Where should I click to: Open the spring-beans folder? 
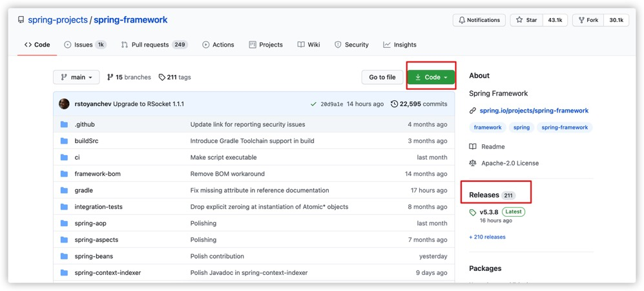pyautogui.click(x=94, y=256)
